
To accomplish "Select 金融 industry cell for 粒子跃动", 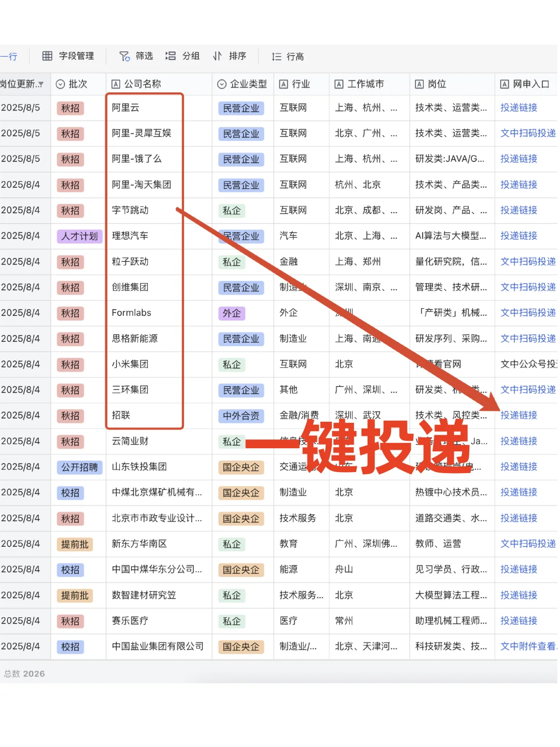I will (301, 261).
